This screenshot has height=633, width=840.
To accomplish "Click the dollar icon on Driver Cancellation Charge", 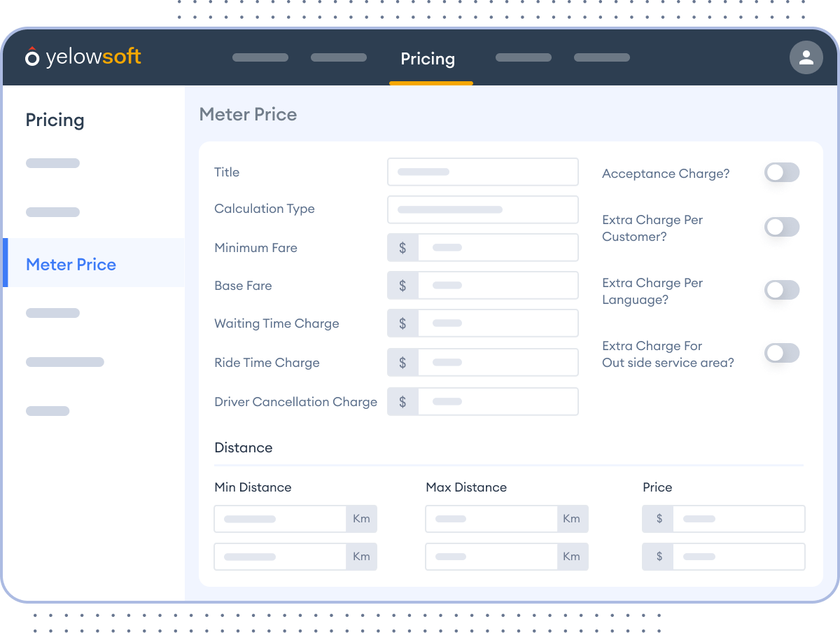I will point(402,401).
